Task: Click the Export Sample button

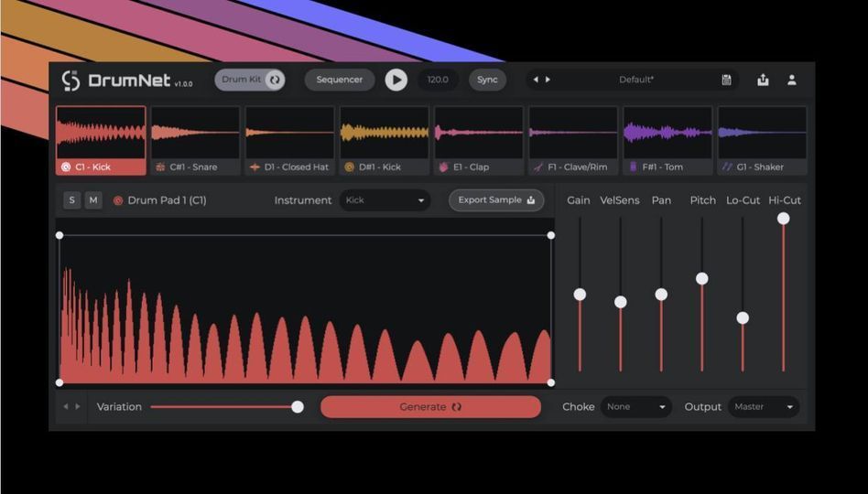Action: [496, 200]
